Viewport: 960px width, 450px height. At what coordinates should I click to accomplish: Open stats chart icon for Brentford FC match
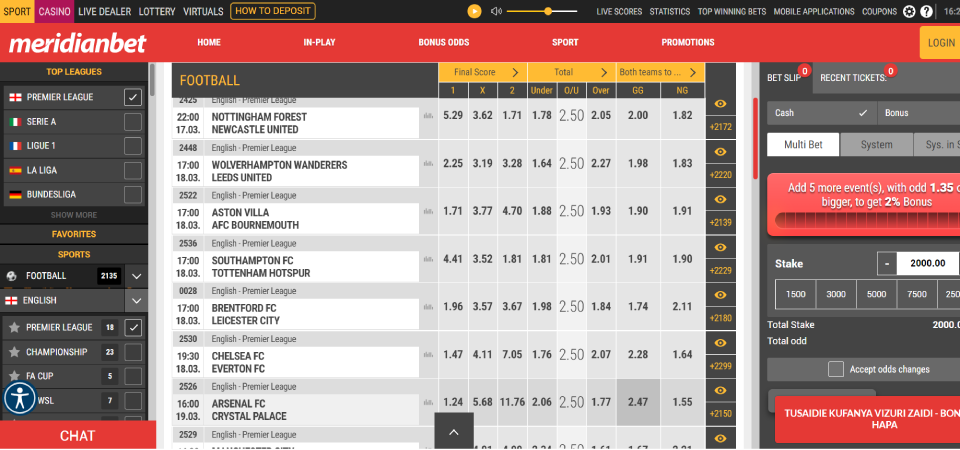[428, 307]
